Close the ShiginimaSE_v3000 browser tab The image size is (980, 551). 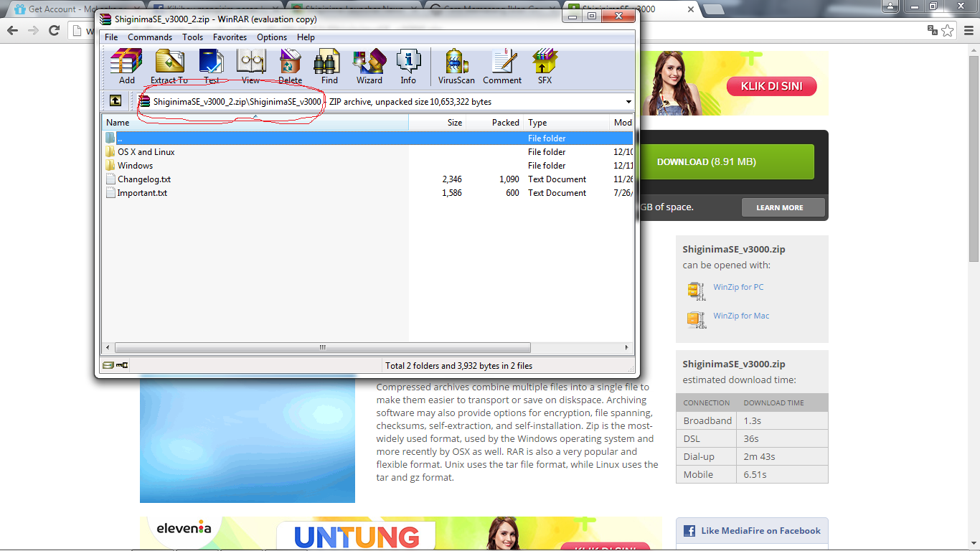point(691,9)
